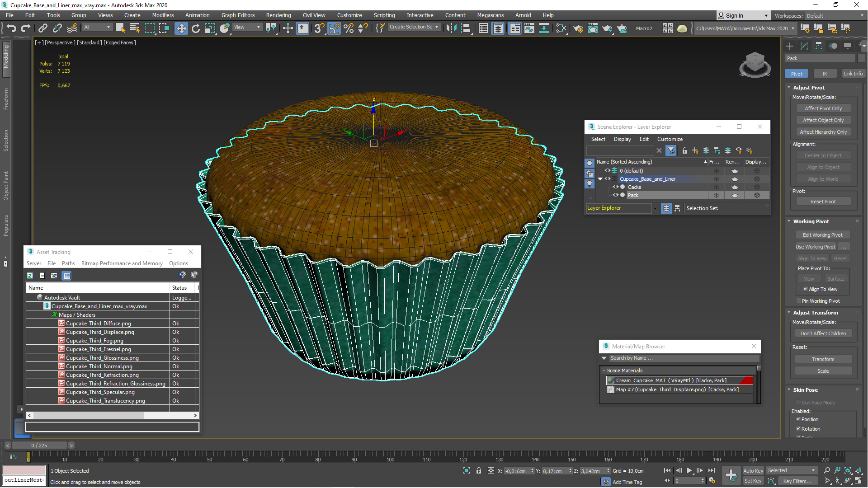
Task: Open the Pack object color swatch
Action: pos(861,58)
